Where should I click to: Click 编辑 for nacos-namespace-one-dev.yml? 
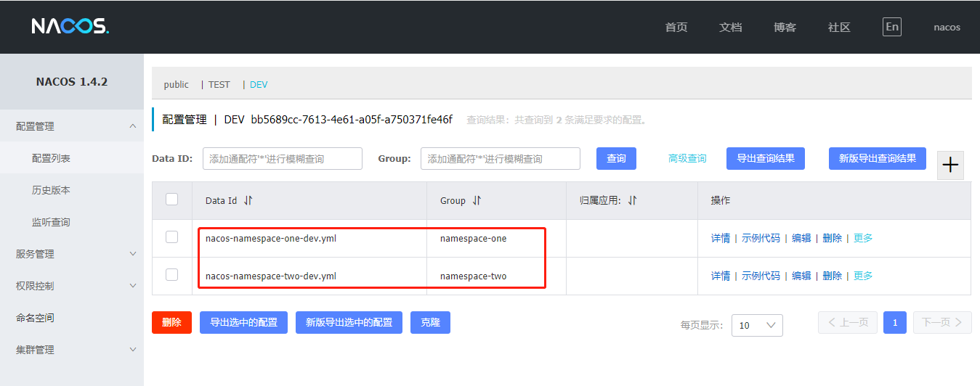pyautogui.click(x=801, y=238)
